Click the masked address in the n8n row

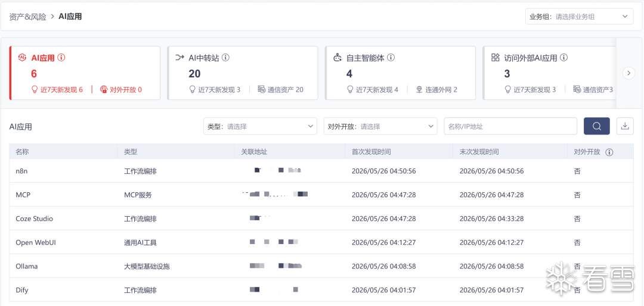[x=278, y=170]
